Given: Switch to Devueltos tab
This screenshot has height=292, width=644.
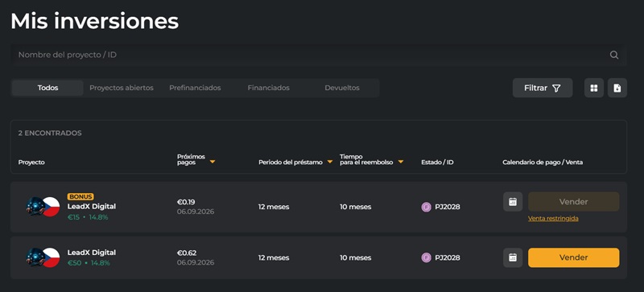Looking at the screenshot, I should tap(342, 88).
